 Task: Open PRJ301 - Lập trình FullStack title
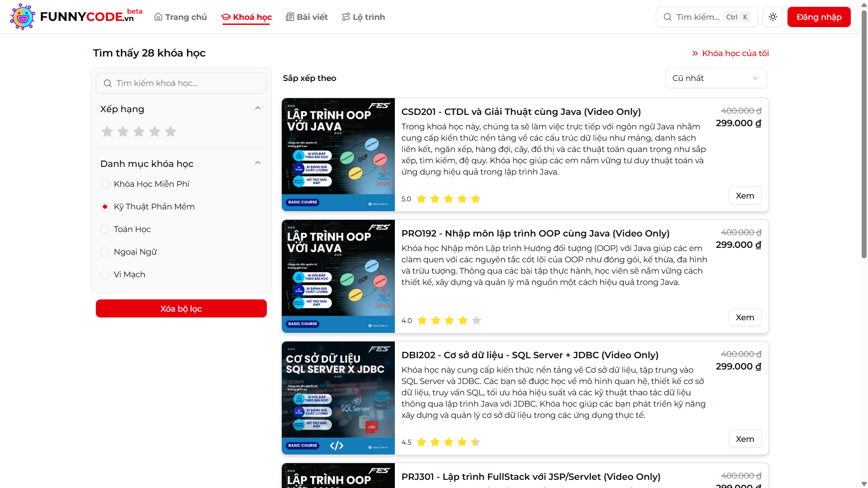pyautogui.click(x=531, y=477)
